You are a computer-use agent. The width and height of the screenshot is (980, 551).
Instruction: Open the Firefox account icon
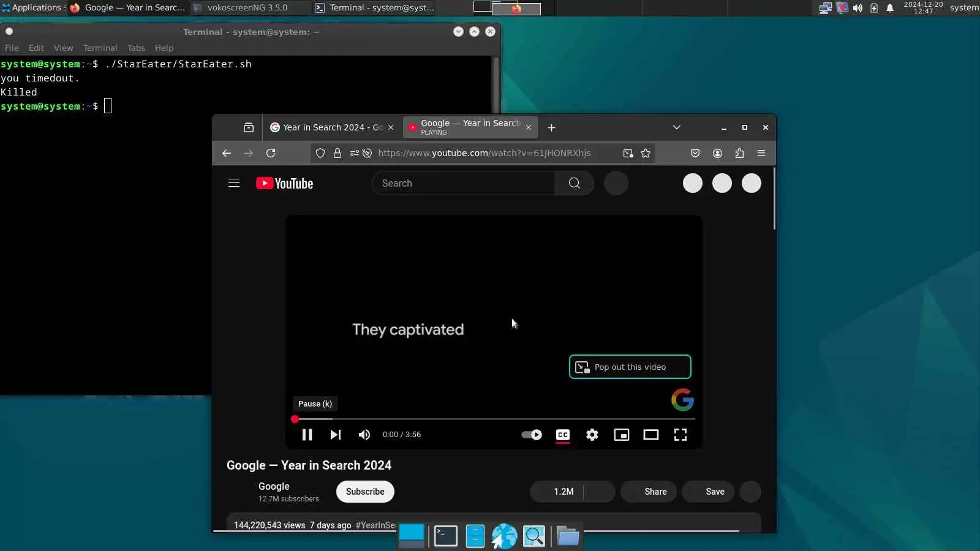click(x=717, y=153)
